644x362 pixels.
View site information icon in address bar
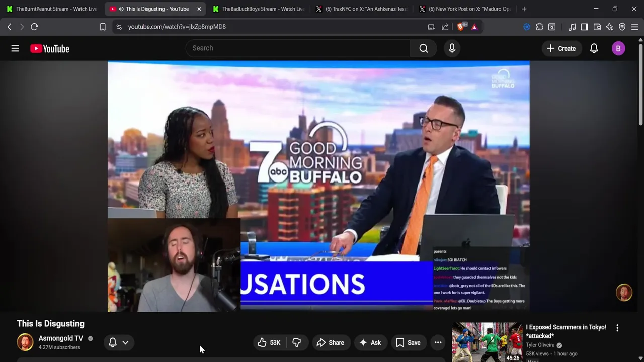[119, 27]
